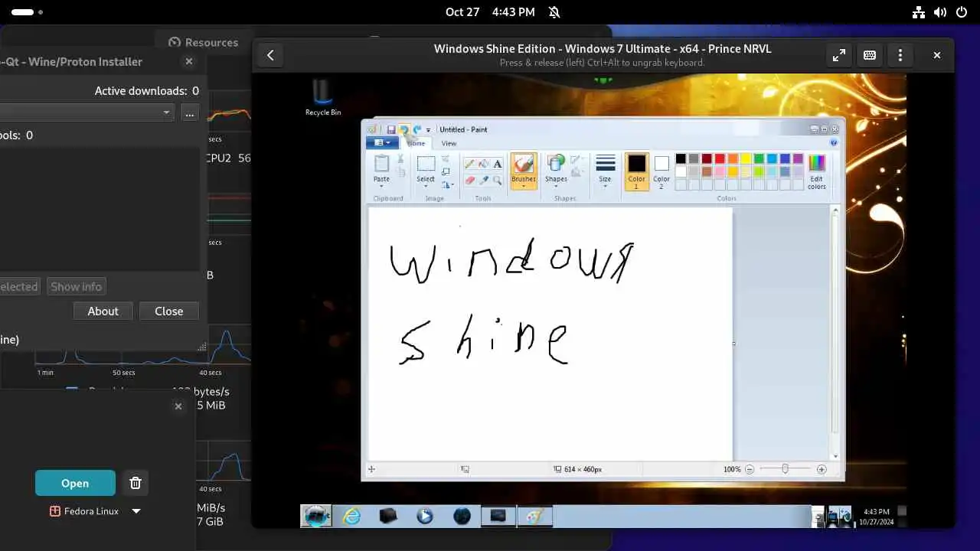Switch to the View ribbon tab
The width and height of the screenshot is (980, 551).
click(x=449, y=143)
